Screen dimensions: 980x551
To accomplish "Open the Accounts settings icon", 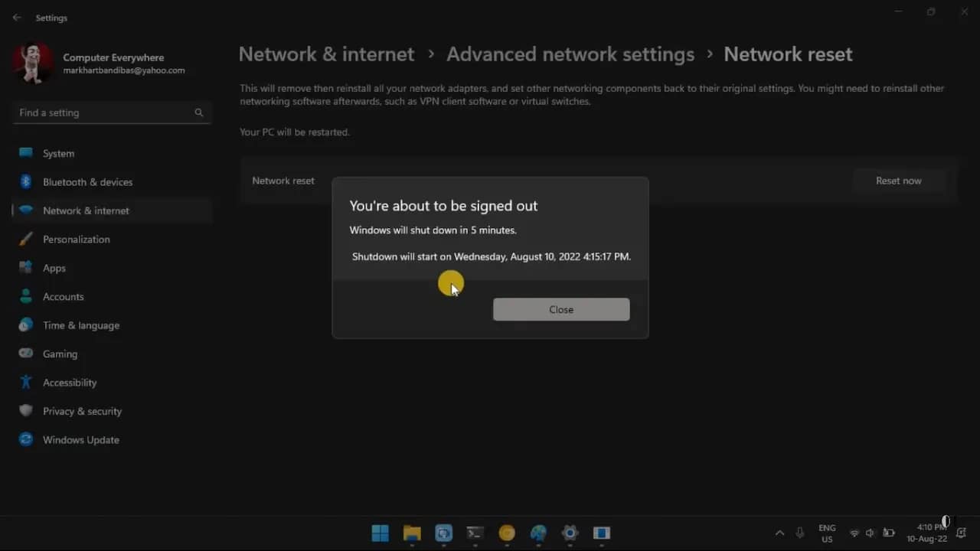I will [x=25, y=296].
